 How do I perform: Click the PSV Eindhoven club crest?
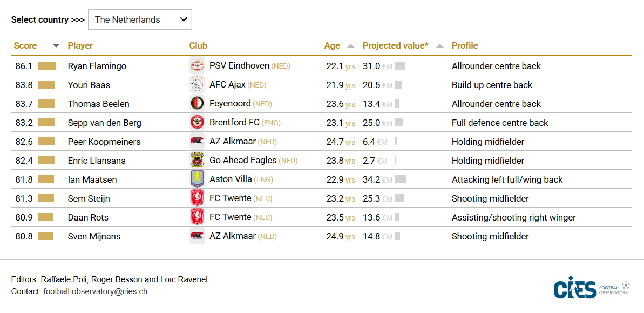197,66
